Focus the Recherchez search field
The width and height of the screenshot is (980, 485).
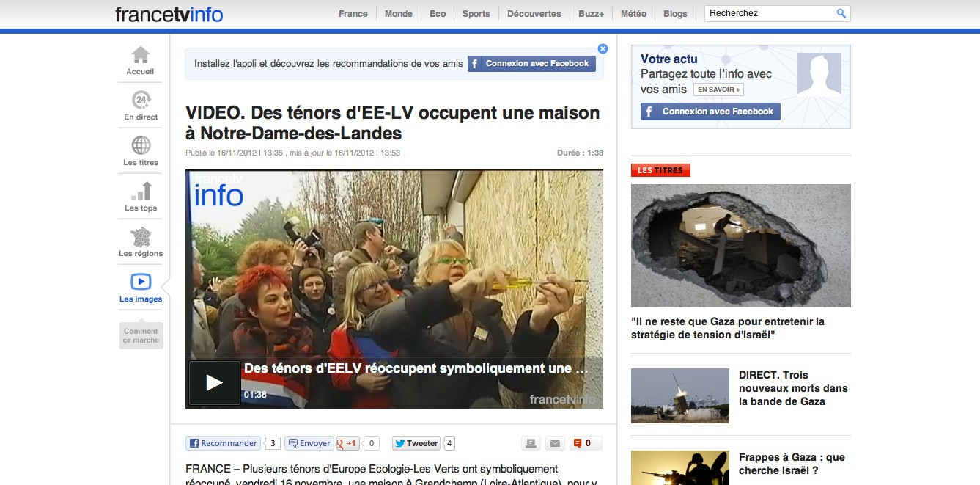(770, 13)
